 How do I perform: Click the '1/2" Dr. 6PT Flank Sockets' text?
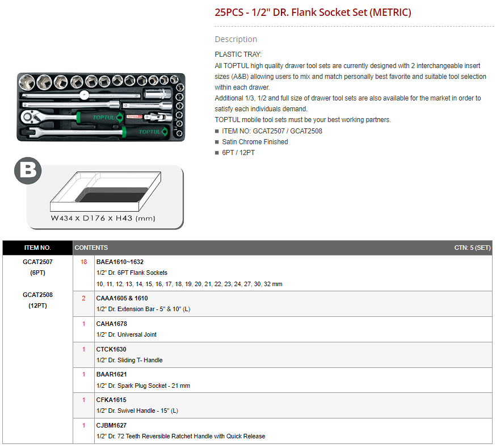(x=132, y=273)
